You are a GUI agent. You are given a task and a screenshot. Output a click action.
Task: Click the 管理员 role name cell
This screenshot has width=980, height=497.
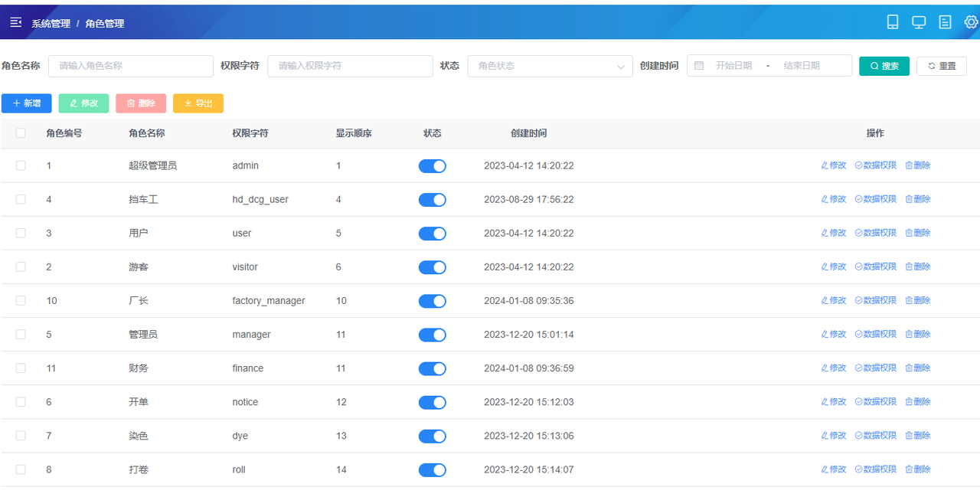[x=143, y=335]
